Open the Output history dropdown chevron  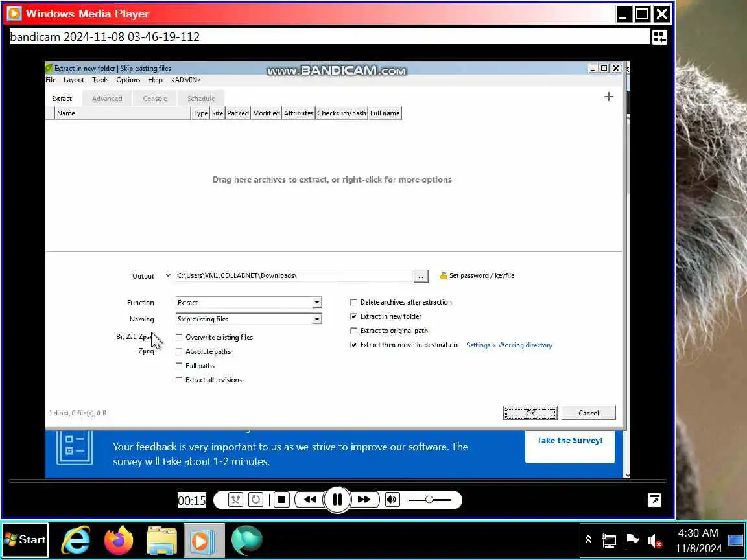point(168,275)
